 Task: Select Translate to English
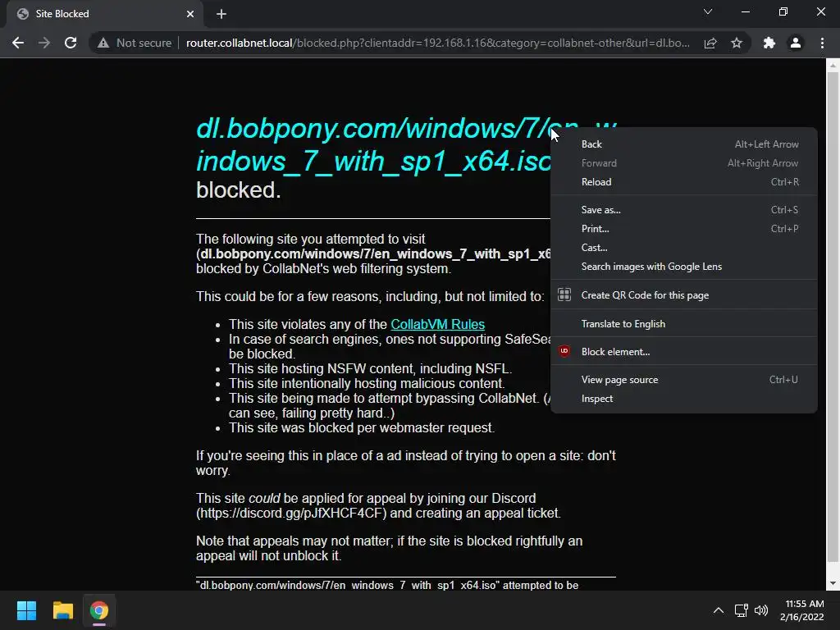[684, 323]
